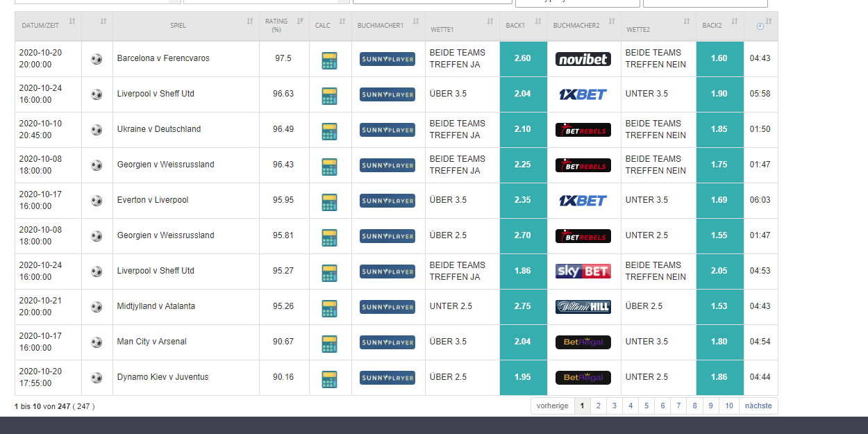Open calculator for Ukraine v Deutschland
Image resolution: width=868 pixels, height=434 pixels.
click(330, 131)
